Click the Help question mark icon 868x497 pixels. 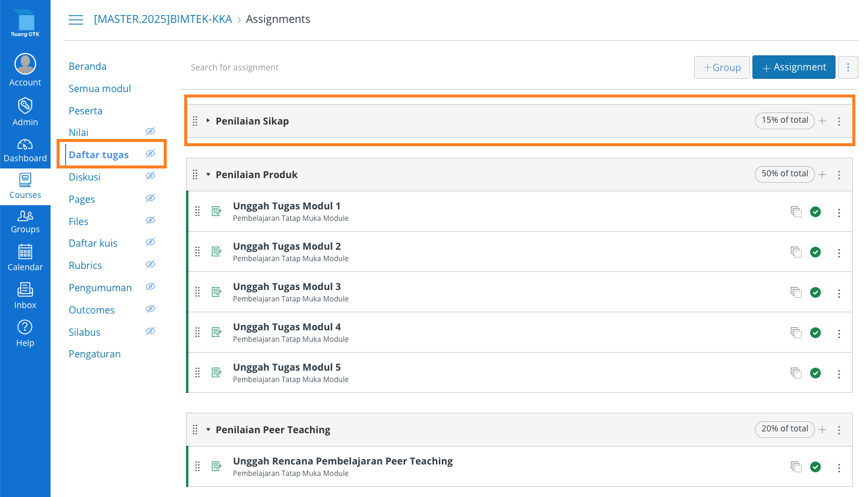coord(25,327)
